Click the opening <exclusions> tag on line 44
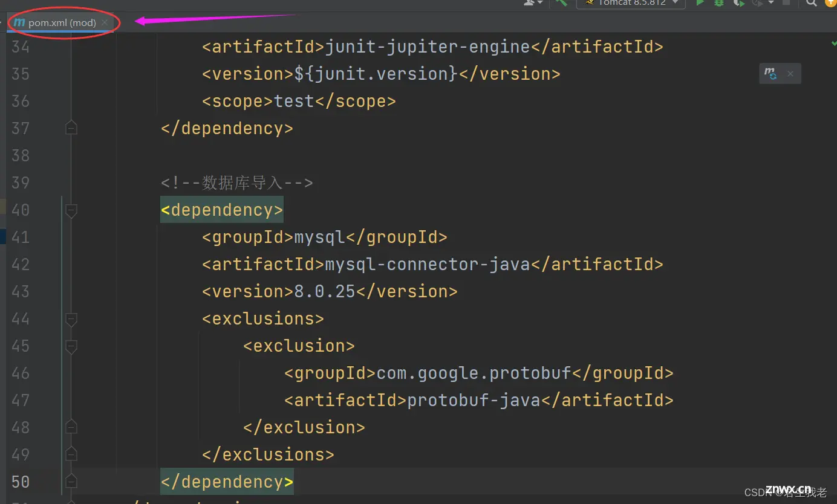 (263, 318)
